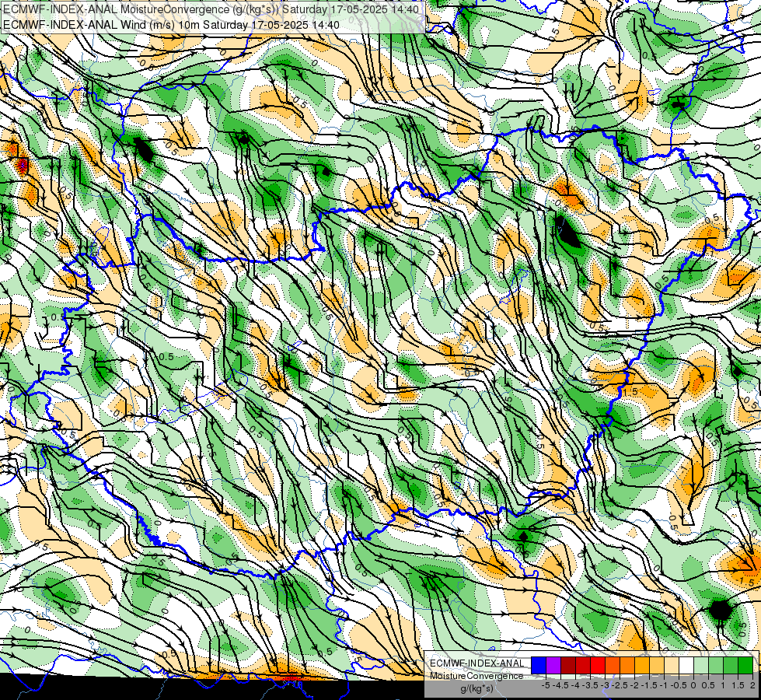The image size is (761, 700).
Task: Select the pale green swatch between 0 and 0.5
Action: 701,665
